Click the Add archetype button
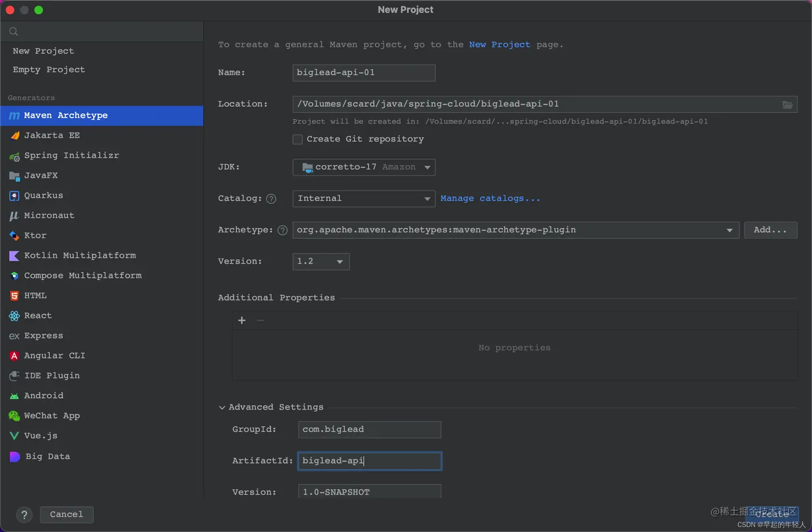Image resolution: width=812 pixels, height=532 pixels. (x=770, y=230)
